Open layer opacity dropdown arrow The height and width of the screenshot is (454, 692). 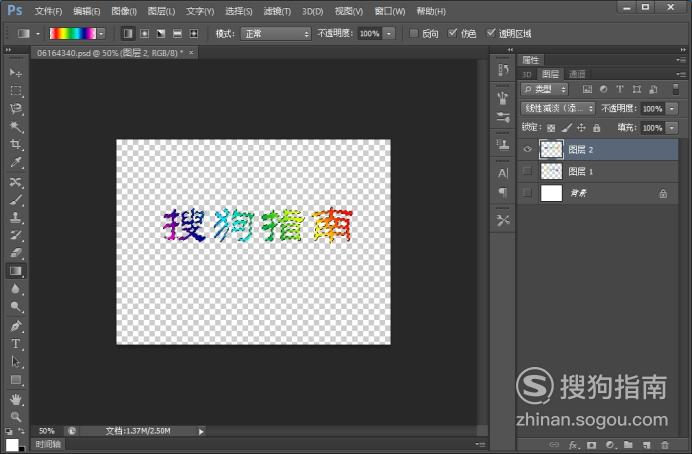click(x=672, y=109)
